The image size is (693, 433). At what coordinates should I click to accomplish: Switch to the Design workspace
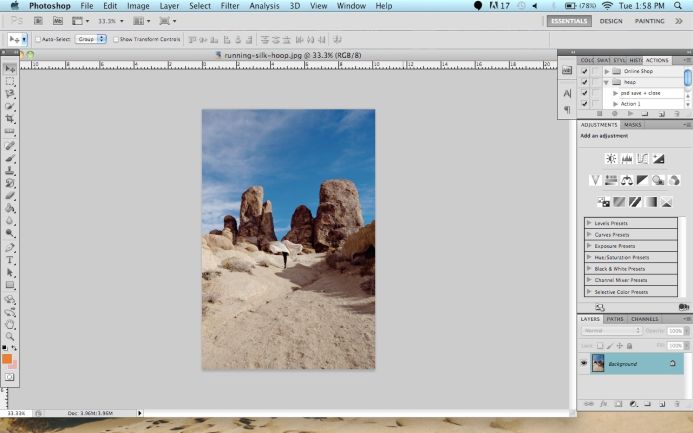610,20
